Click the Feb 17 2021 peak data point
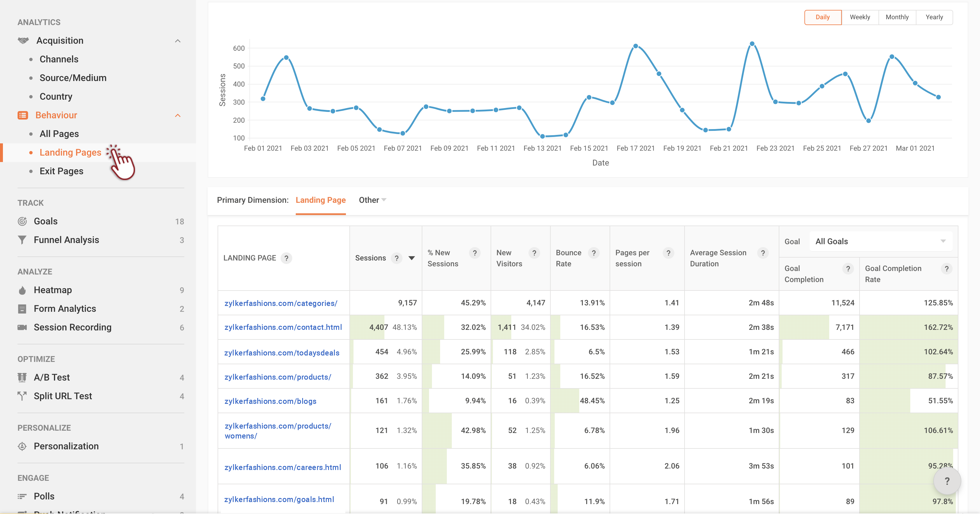Screen dimensions: 980x514 pos(636,46)
